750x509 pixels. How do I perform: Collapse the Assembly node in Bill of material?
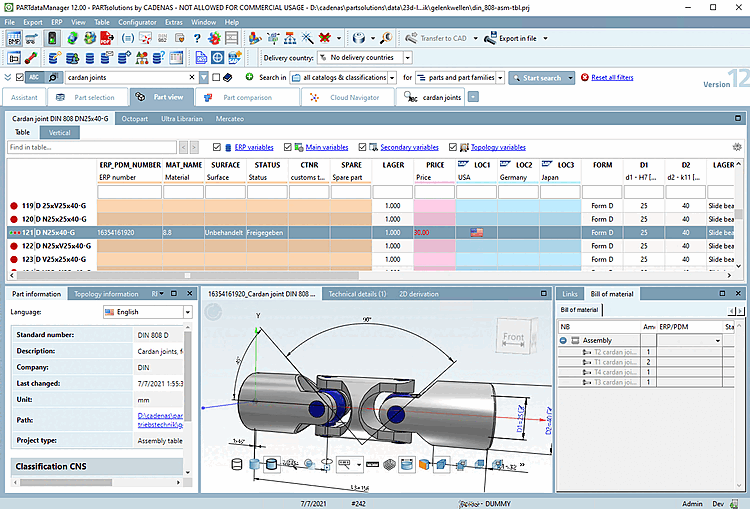click(564, 341)
